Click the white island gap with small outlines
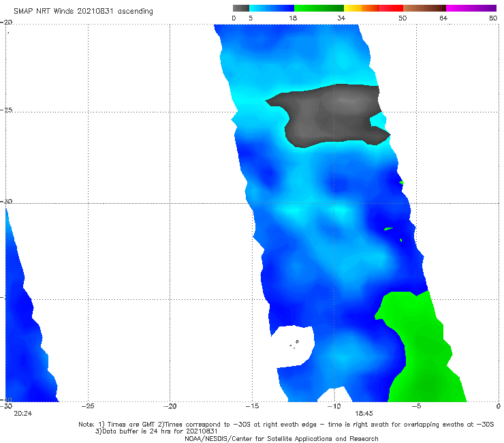 [x=294, y=346]
